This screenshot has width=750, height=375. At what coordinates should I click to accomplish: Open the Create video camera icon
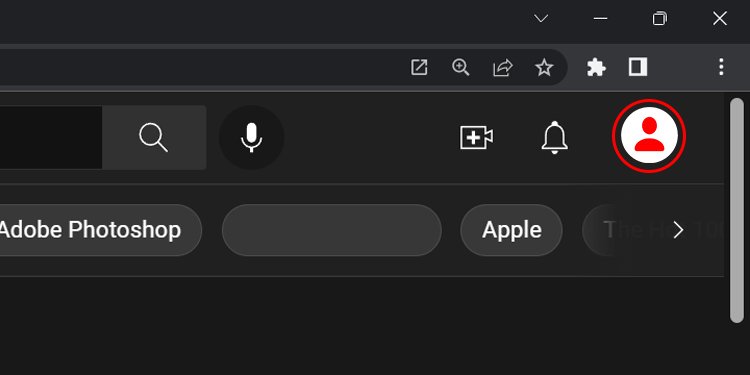[476, 138]
